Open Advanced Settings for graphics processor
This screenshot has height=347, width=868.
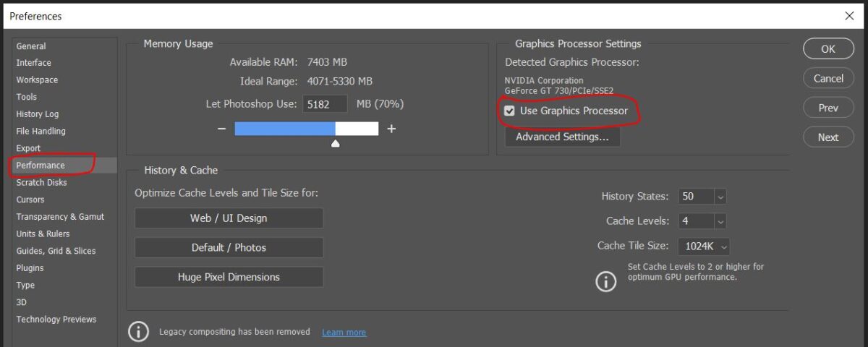562,137
